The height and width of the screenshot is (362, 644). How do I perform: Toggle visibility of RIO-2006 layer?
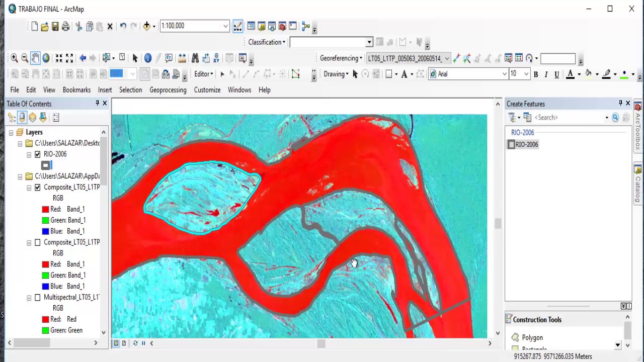click(x=37, y=154)
